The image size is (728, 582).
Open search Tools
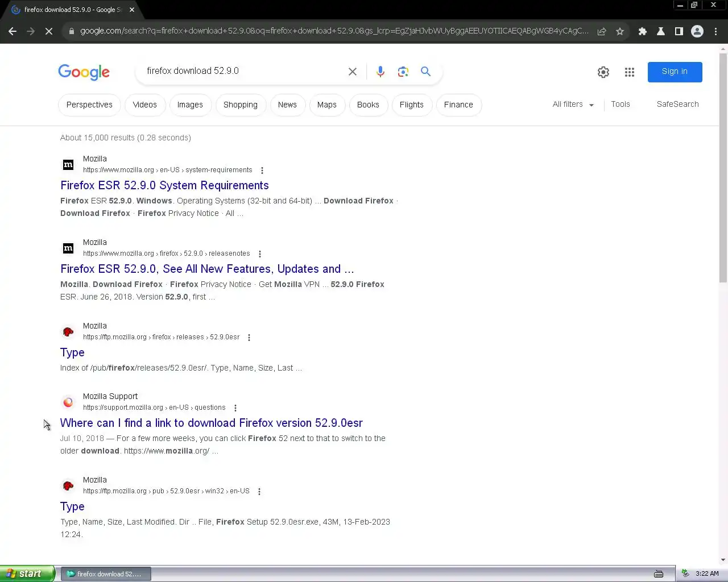click(x=621, y=105)
